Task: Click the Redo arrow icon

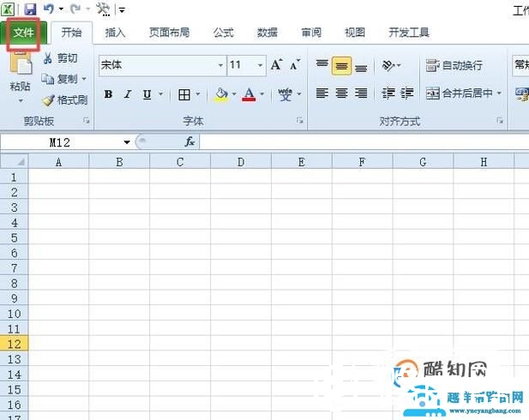Action: point(75,9)
